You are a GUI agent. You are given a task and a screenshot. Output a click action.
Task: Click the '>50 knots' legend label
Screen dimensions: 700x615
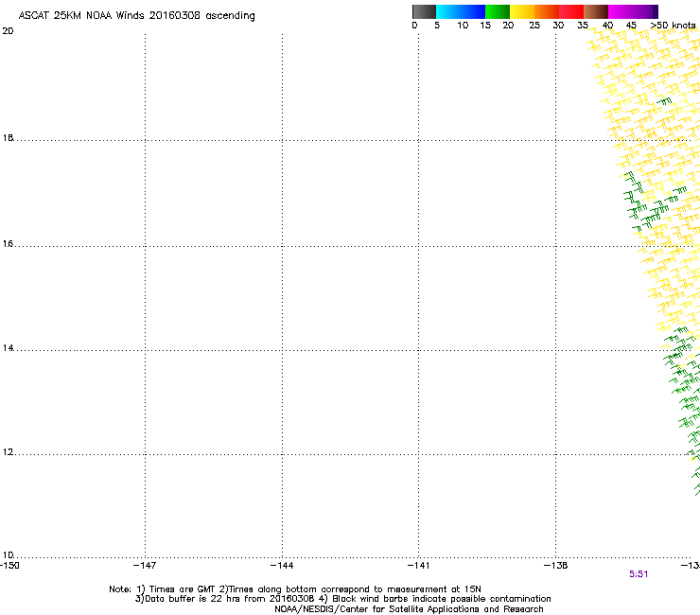pyautogui.click(x=673, y=26)
